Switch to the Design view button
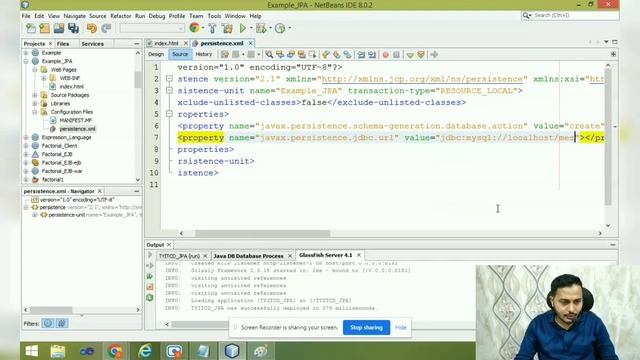Viewport: 640px width, 360px height. pos(156,54)
